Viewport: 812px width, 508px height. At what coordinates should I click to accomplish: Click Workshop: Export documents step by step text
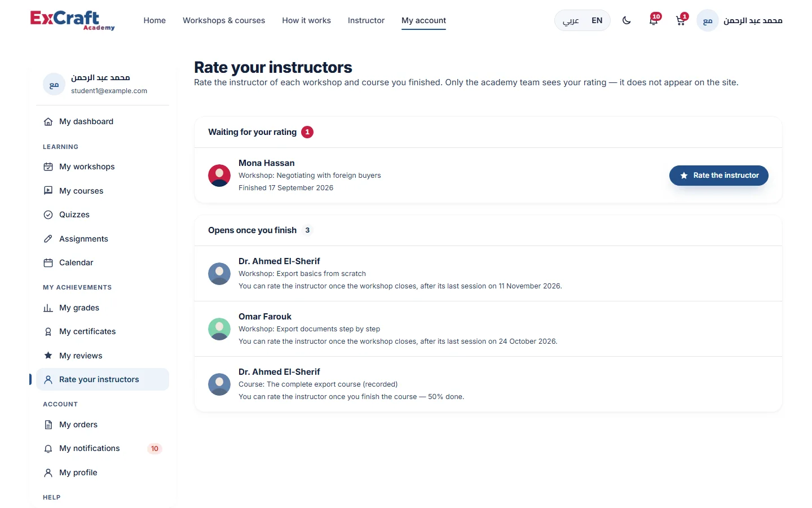coord(309,329)
